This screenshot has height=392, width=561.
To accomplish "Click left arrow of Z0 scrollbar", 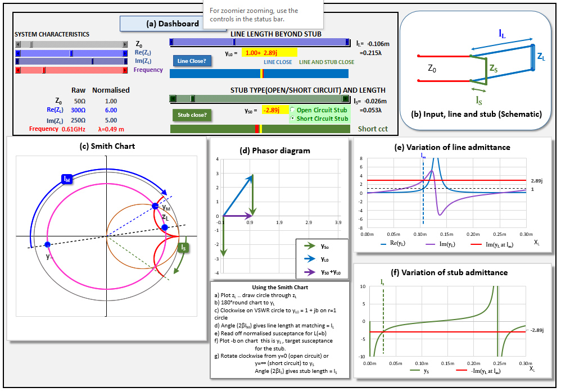I will [x=17, y=44].
